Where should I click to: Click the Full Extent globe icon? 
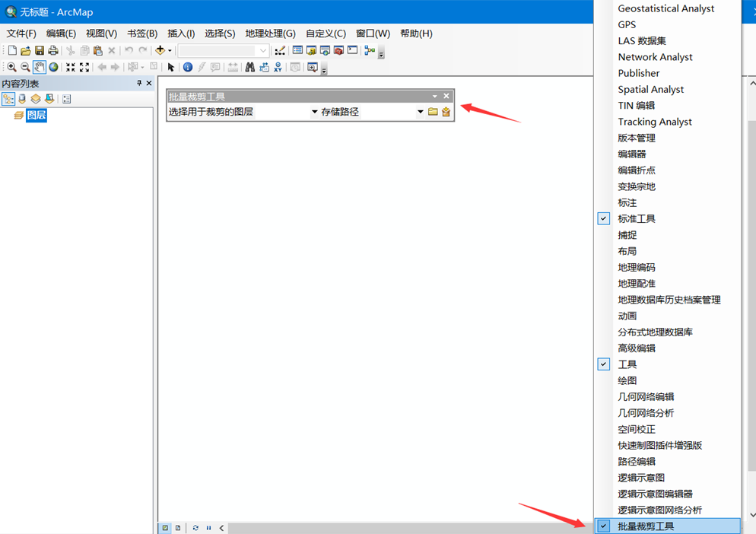(x=53, y=67)
